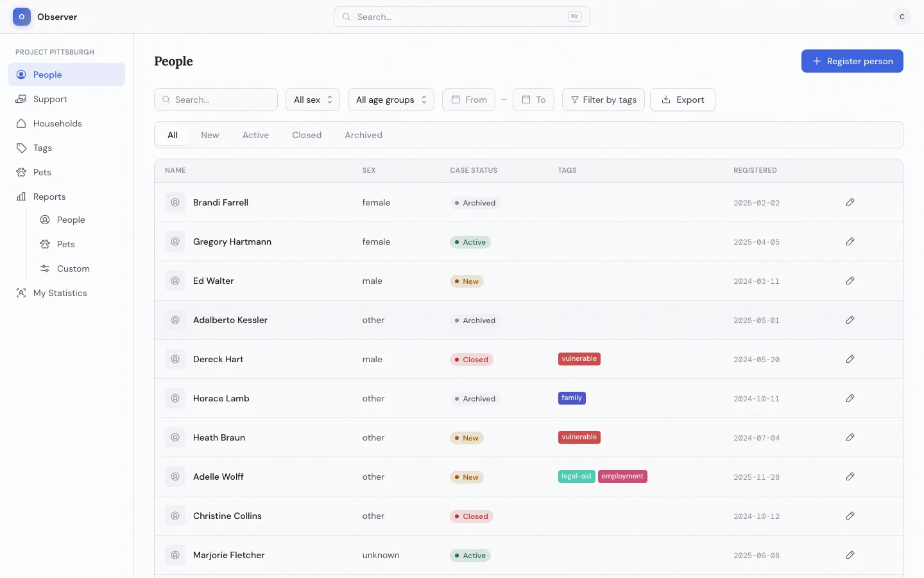924x578 pixels.
Task: Switch to the Archived tab
Action: (x=363, y=135)
